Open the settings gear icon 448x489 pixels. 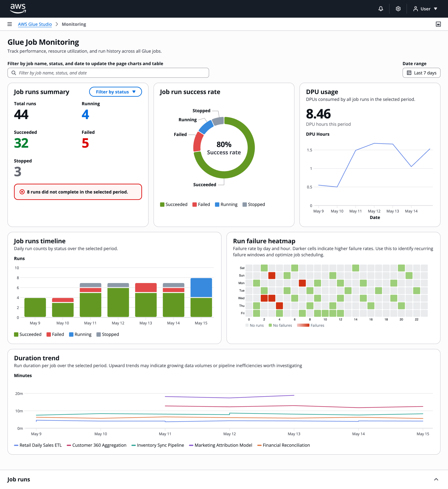pyautogui.click(x=398, y=9)
